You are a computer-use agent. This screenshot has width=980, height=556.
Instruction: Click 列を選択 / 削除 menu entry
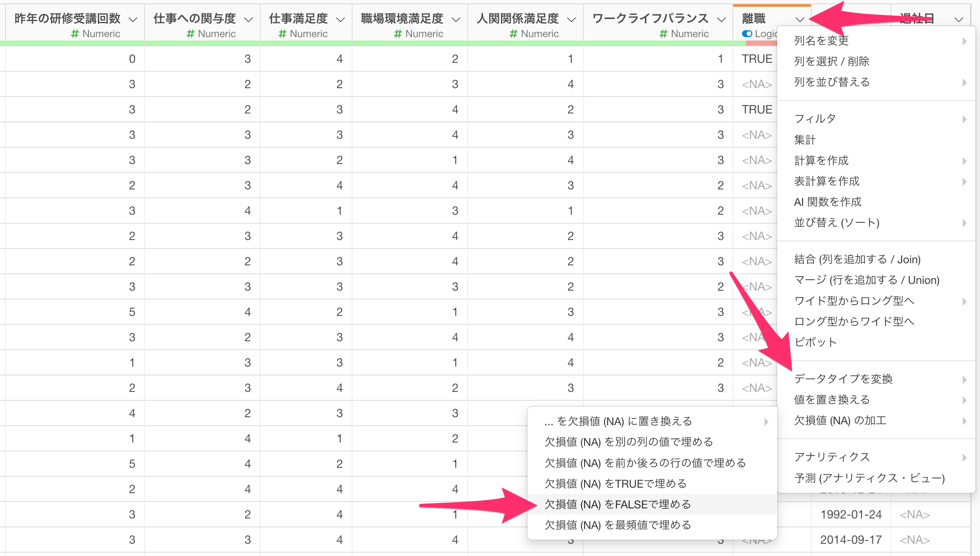(831, 61)
